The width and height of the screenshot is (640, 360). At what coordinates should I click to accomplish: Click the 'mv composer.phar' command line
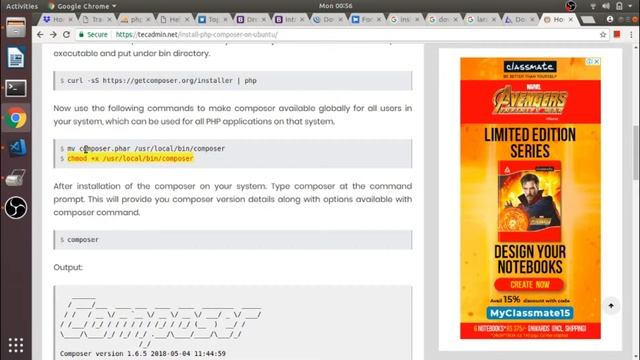(x=146, y=149)
